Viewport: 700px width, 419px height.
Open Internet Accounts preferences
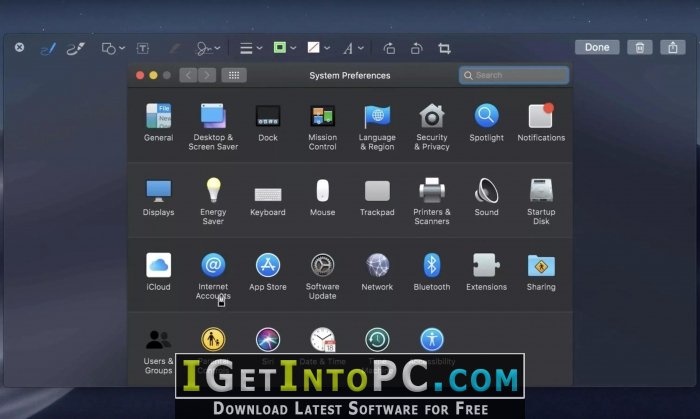pos(213,276)
